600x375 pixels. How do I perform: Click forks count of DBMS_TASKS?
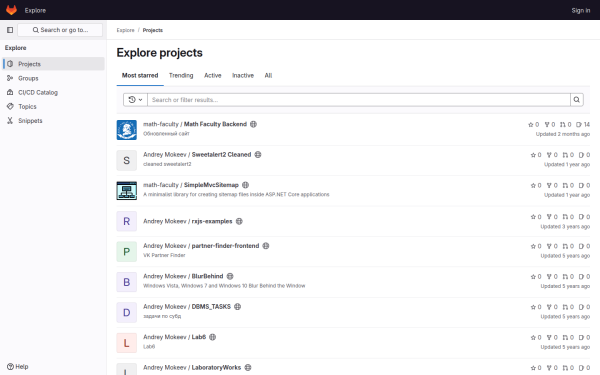click(552, 307)
